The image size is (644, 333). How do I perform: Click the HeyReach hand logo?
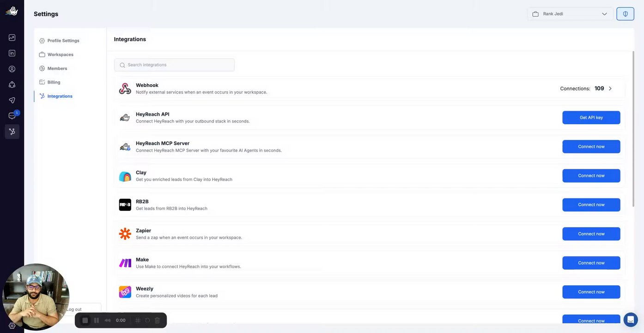coord(12,11)
